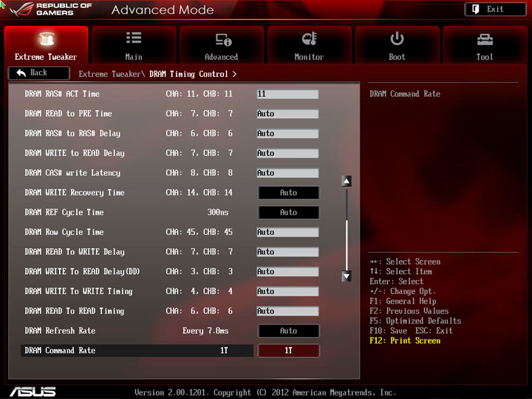Click scrollbar down arrow
The width and height of the screenshot is (532, 399).
347,276
